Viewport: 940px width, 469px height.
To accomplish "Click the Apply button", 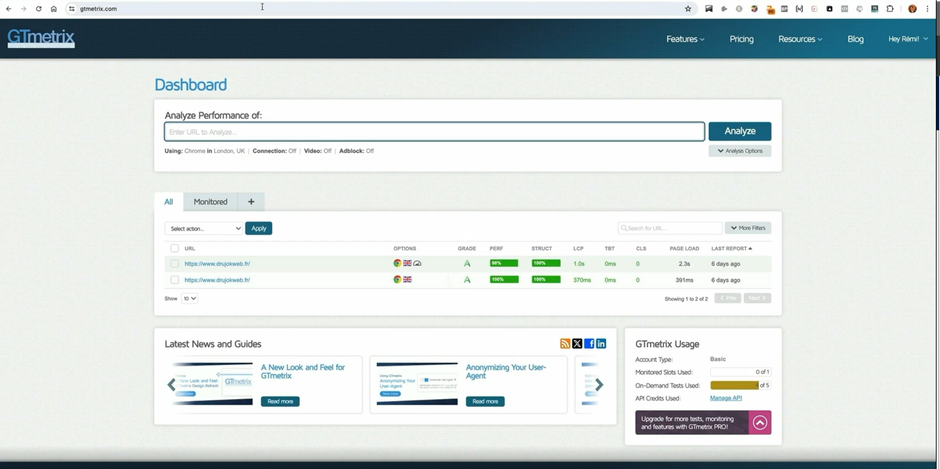I will click(258, 229).
